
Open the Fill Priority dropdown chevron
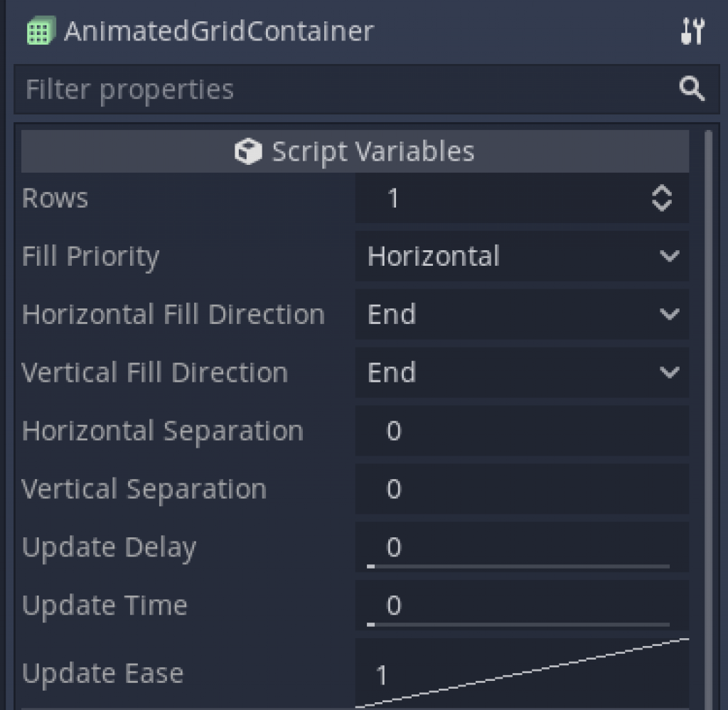669,257
